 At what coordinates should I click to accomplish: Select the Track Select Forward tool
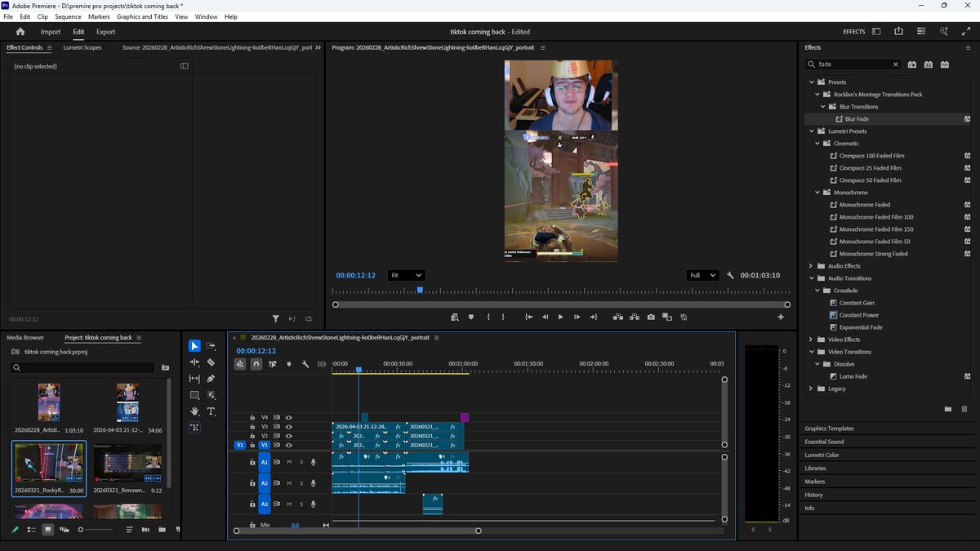[x=211, y=346]
